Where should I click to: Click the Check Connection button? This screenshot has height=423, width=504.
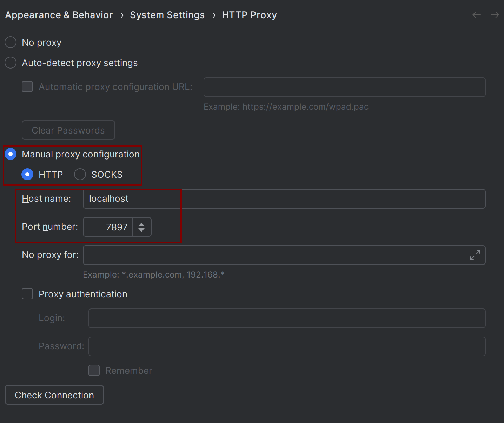click(x=54, y=395)
